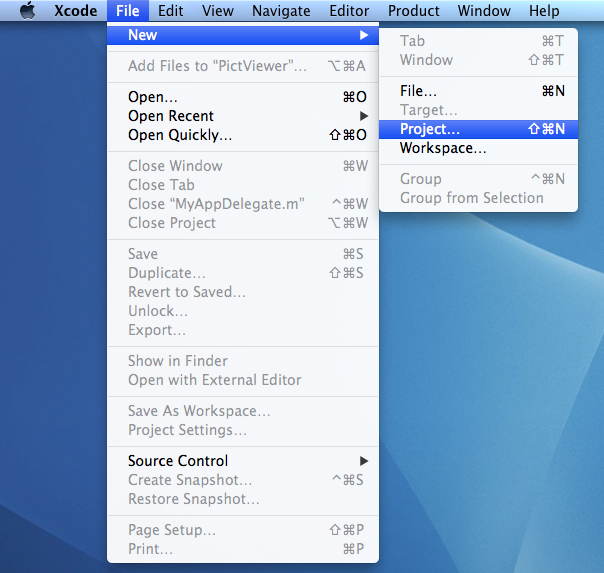Expand the Source Control submenu
Viewport: 604px width, 573px height.
click(x=243, y=461)
